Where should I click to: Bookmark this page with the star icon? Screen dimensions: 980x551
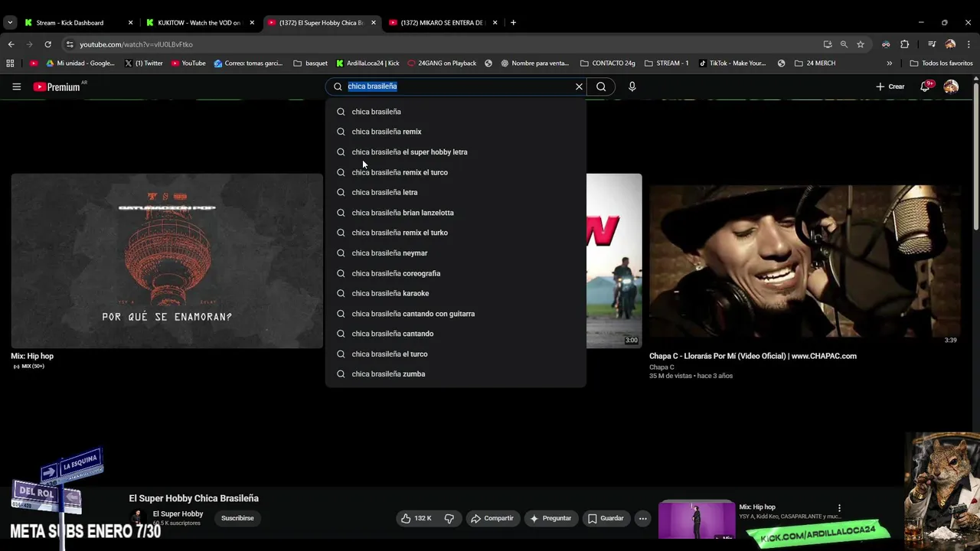[861, 44]
